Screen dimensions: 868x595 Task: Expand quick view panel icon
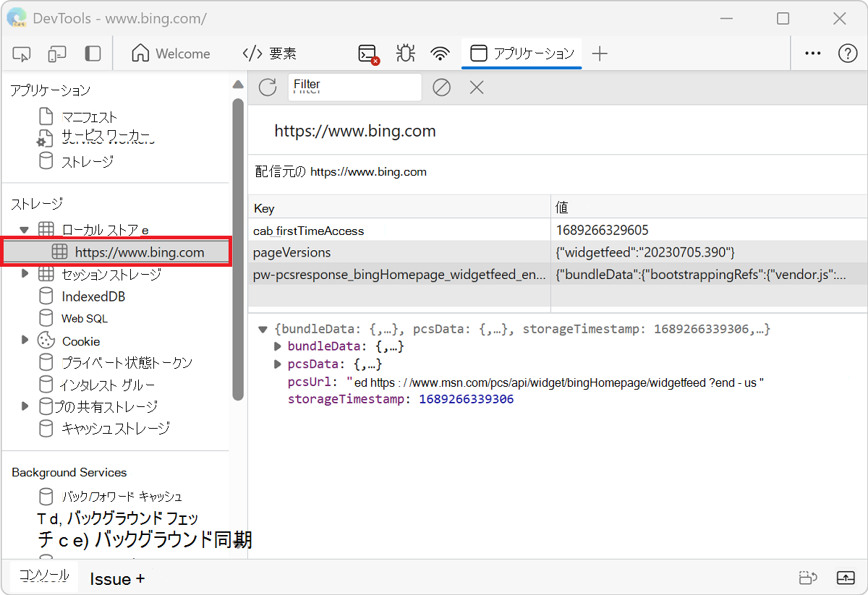(x=846, y=578)
